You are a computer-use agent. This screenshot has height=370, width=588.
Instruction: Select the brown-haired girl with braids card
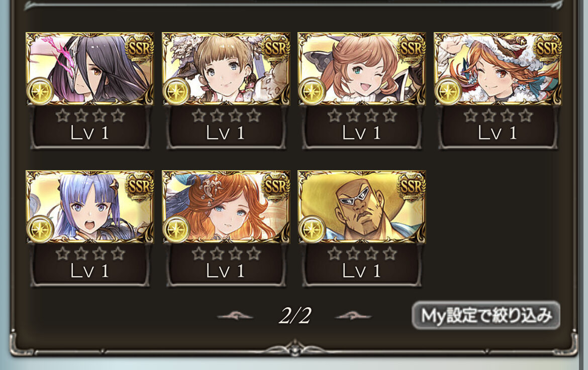click(226, 69)
